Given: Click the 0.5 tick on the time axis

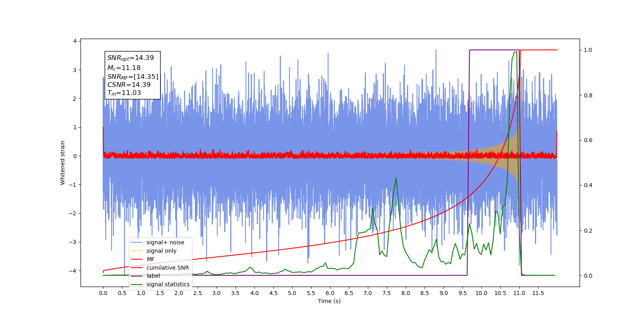Looking at the screenshot, I should (x=122, y=293).
